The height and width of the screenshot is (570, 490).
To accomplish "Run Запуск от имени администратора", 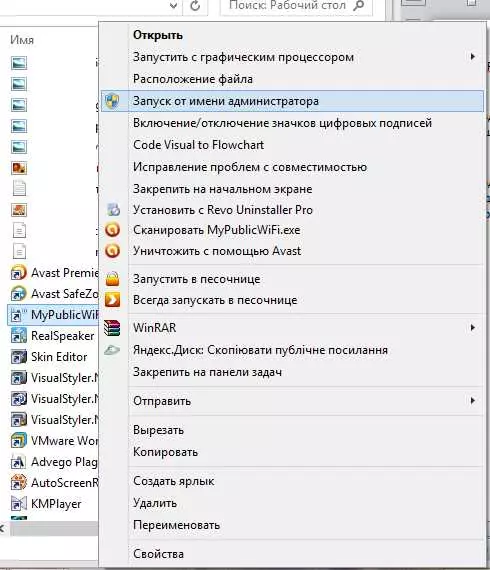I will click(x=292, y=101).
